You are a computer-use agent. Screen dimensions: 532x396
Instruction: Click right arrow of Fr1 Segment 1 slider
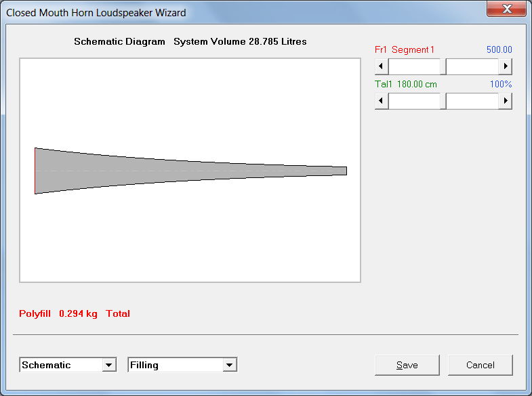pyautogui.click(x=505, y=66)
